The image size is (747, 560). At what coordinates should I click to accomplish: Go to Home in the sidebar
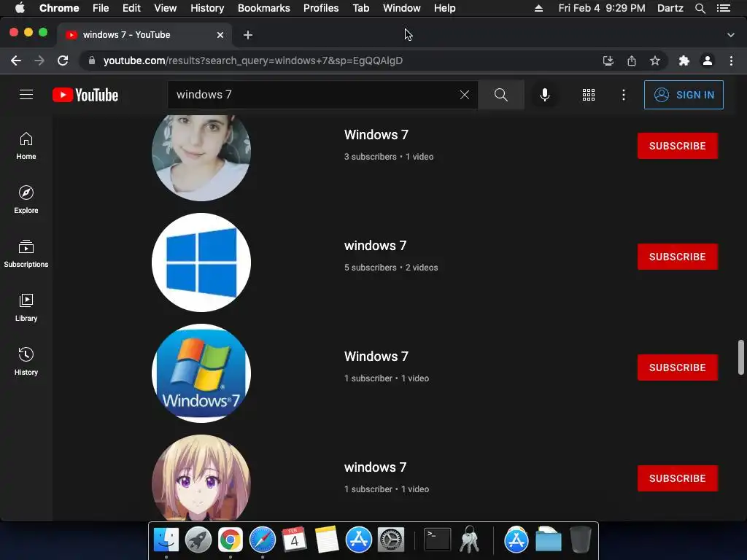point(26,146)
